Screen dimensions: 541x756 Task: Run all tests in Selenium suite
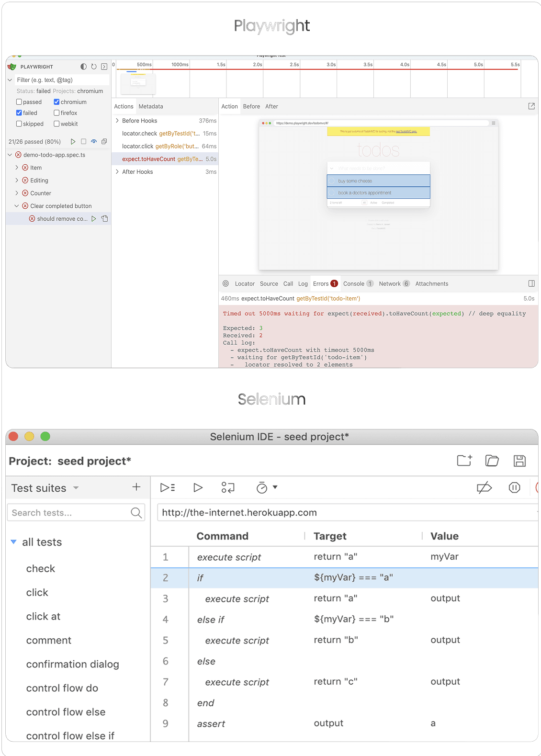pos(168,487)
